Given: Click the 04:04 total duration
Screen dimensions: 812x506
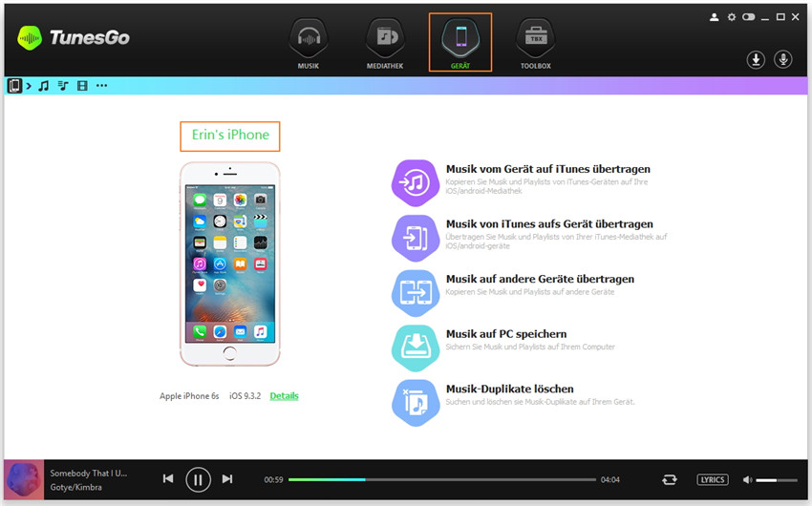Looking at the screenshot, I should click(610, 479).
